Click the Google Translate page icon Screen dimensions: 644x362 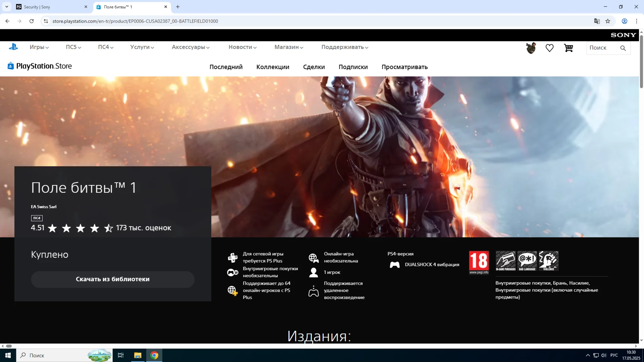coord(597,21)
